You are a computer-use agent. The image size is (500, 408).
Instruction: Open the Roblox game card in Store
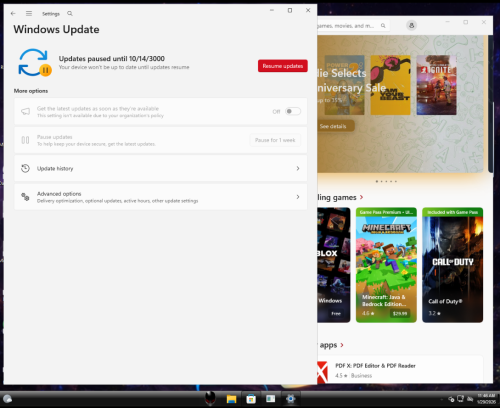(x=334, y=265)
